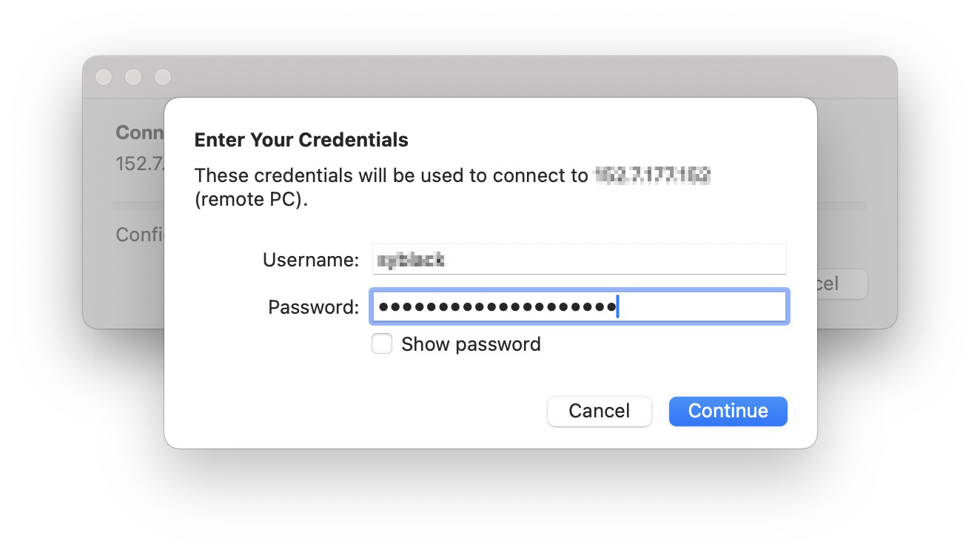Click the partially hidden background Cancel button
Image resolution: width=980 pixels, height=558 pixels.
click(x=841, y=284)
